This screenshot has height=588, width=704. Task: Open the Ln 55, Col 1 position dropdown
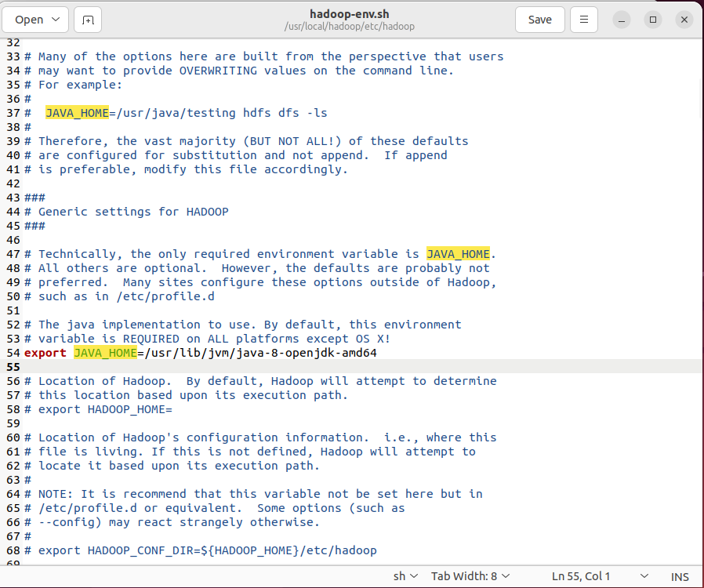pyautogui.click(x=600, y=576)
